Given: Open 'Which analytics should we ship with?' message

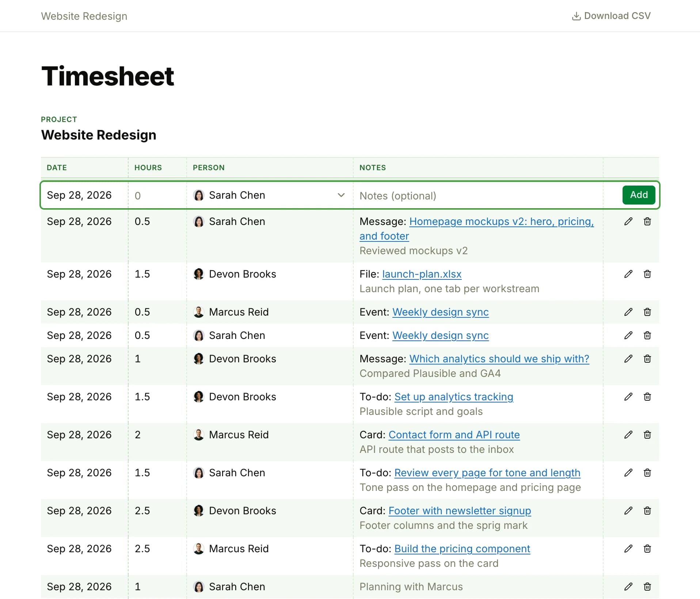Looking at the screenshot, I should pyautogui.click(x=499, y=359).
